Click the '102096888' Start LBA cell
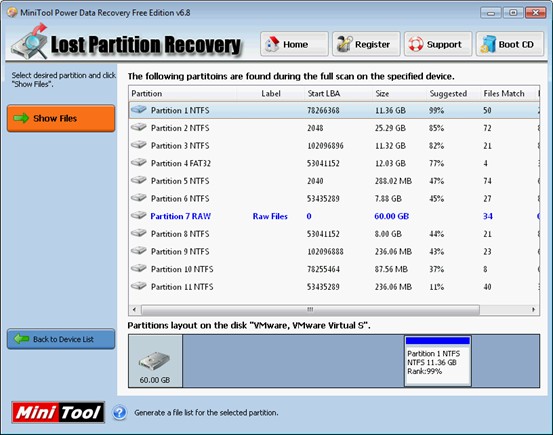The height and width of the screenshot is (435, 553). tap(325, 251)
